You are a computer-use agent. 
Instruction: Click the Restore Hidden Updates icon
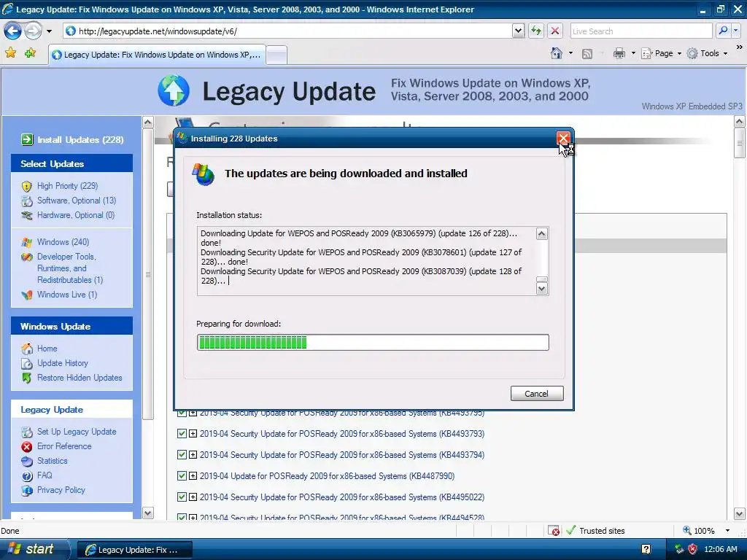(27, 378)
